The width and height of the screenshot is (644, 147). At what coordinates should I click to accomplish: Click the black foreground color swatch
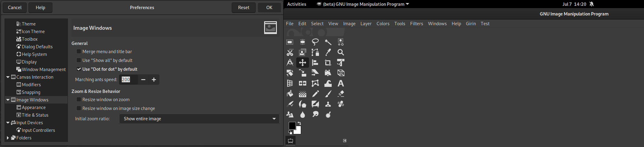[x=292, y=125]
